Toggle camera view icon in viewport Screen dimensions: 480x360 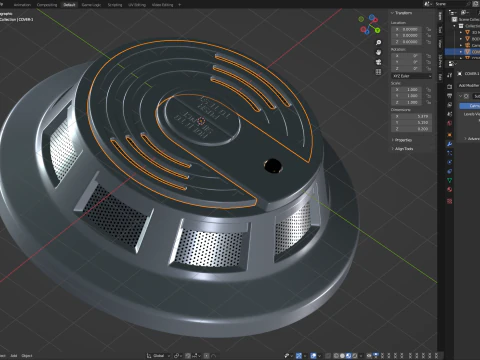click(378, 62)
